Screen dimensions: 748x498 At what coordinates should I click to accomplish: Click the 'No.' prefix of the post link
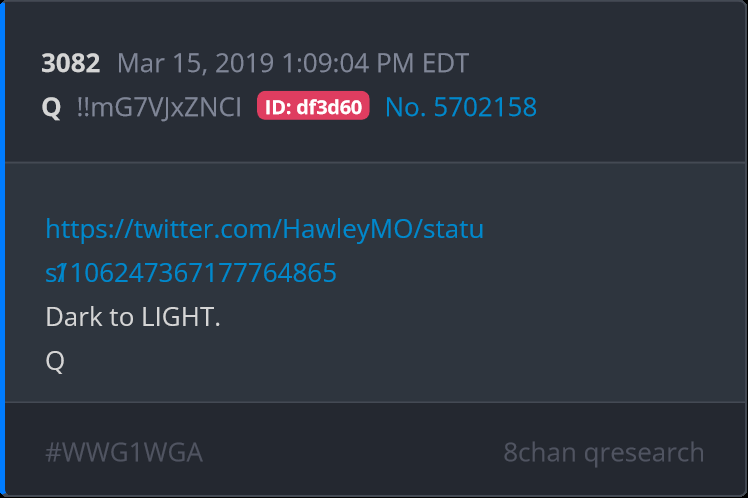(x=405, y=107)
